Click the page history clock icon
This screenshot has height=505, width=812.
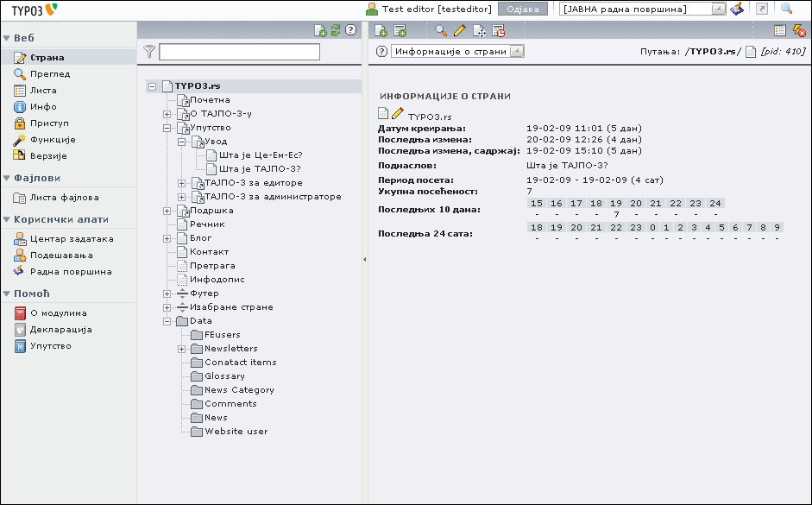(498, 31)
